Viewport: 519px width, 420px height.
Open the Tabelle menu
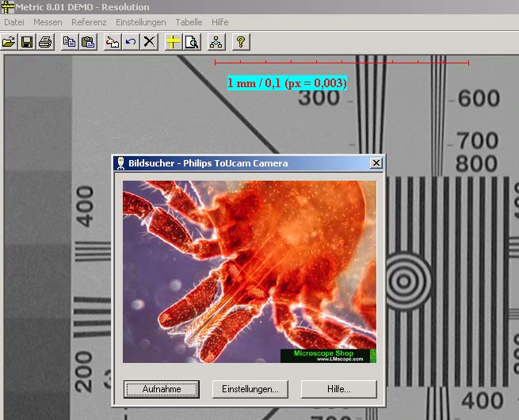click(189, 22)
